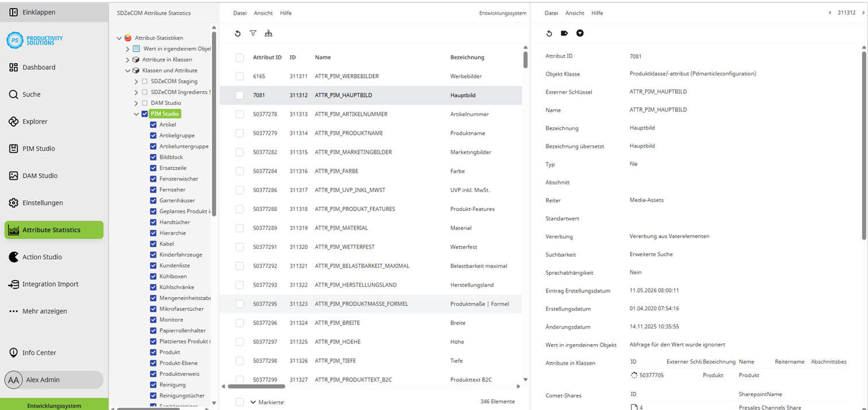The width and height of the screenshot is (868, 410).
Task: Expand the DAM Studio tree node
Action: click(x=136, y=103)
